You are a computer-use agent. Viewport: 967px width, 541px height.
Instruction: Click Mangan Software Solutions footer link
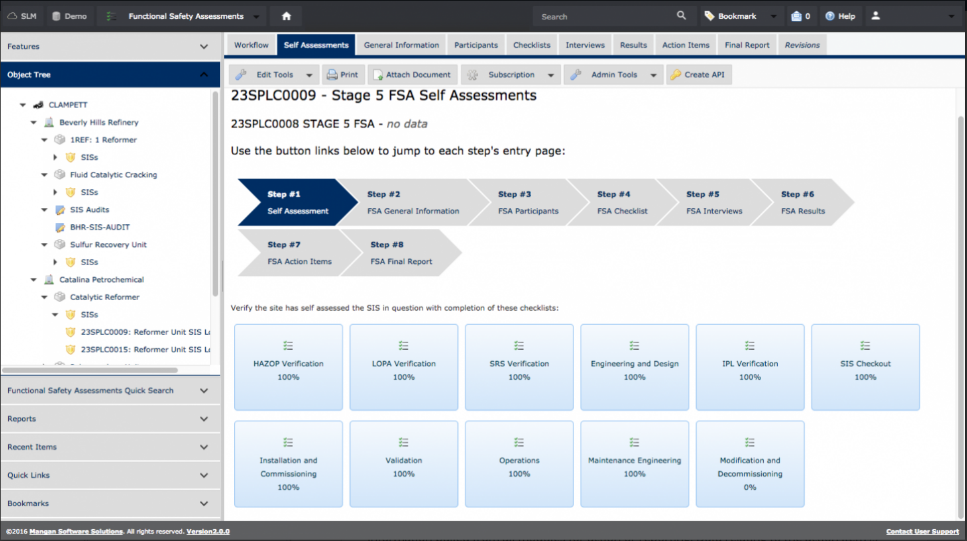point(76,531)
